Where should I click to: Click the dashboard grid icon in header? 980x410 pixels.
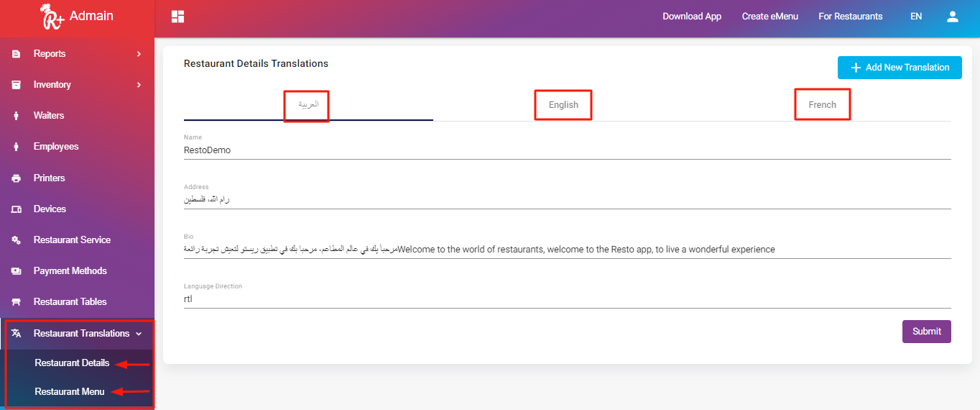pos(178,17)
